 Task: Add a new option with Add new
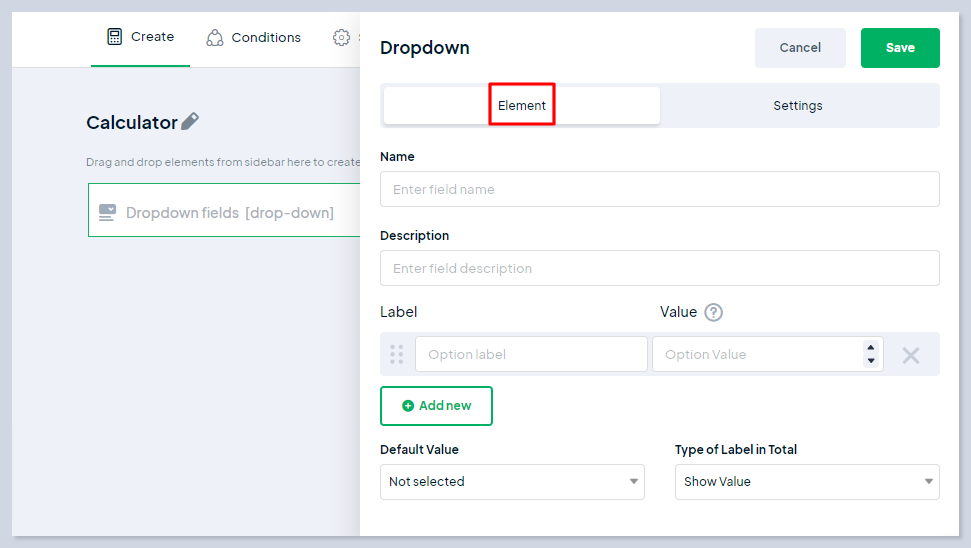click(x=436, y=406)
